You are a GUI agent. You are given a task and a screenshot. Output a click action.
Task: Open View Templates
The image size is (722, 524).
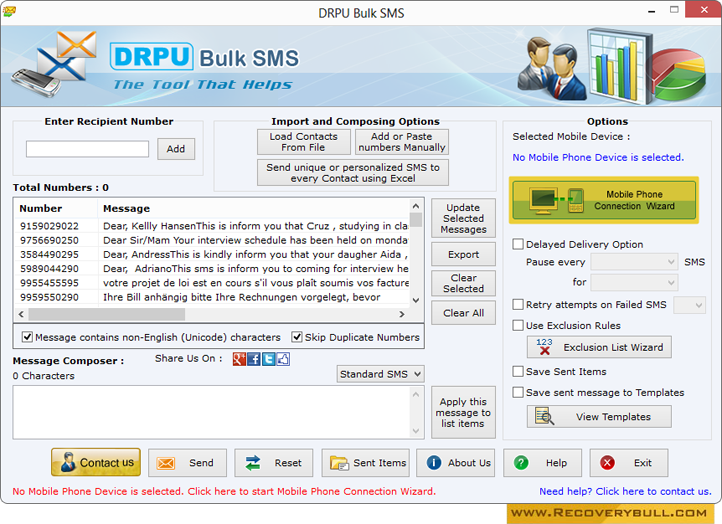click(x=599, y=417)
